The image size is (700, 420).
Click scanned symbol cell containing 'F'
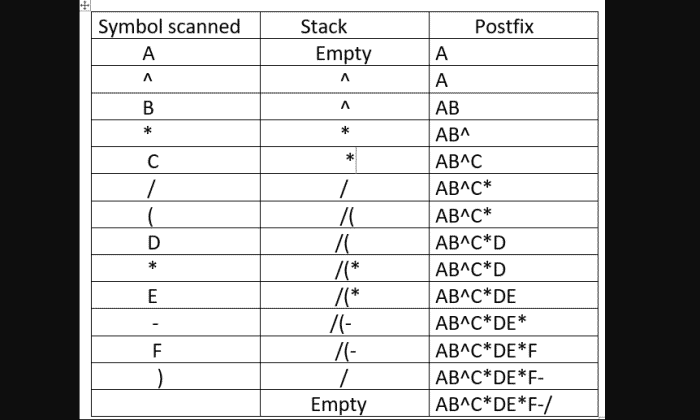(176, 349)
